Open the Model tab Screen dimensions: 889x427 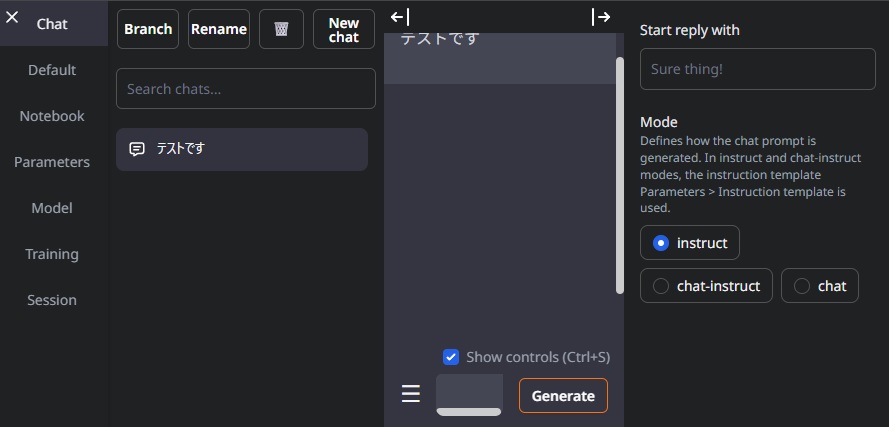pyautogui.click(x=52, y=208)
